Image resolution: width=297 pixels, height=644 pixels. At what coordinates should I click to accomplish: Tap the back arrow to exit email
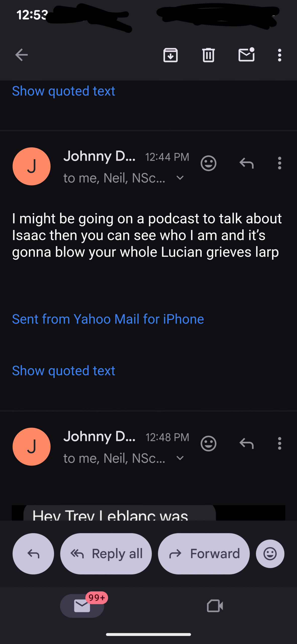(x=21, y=55)
